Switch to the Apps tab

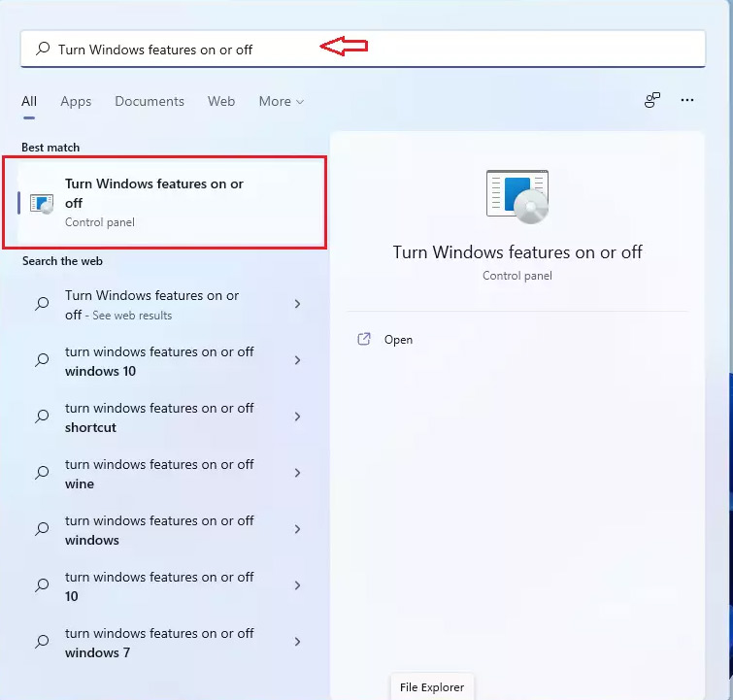coord(76,102)
